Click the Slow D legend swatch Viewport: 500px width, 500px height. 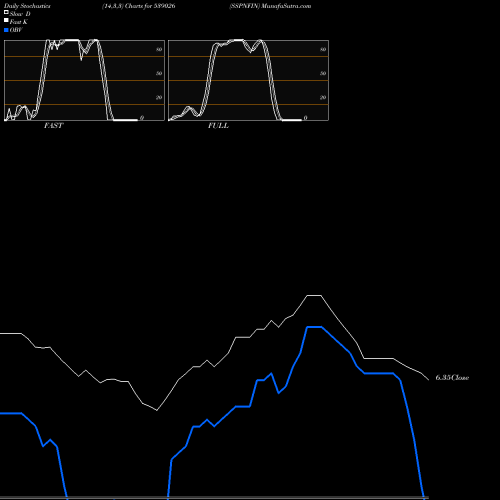(6, 13)
